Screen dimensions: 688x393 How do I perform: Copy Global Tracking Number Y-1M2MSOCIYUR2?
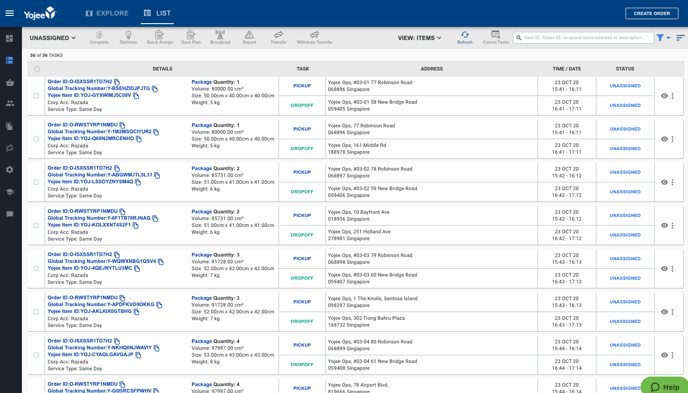click(x=156, y=132)
